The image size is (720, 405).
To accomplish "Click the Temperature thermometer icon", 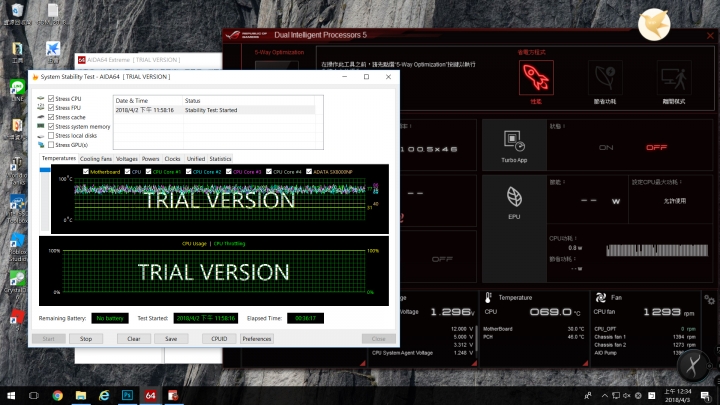I will [x=488, y=298].
